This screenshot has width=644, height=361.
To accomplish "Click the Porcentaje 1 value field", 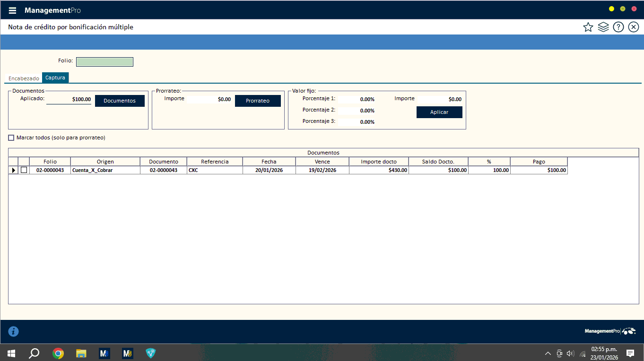I will [357, 99].
